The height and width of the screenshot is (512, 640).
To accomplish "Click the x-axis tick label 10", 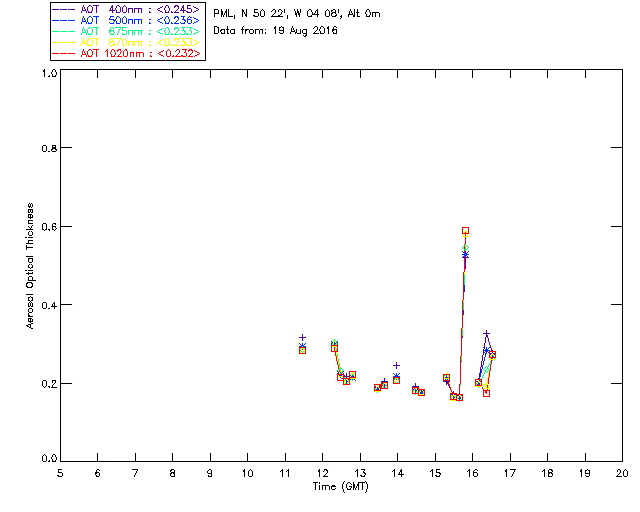I will [x=247, y=473].
